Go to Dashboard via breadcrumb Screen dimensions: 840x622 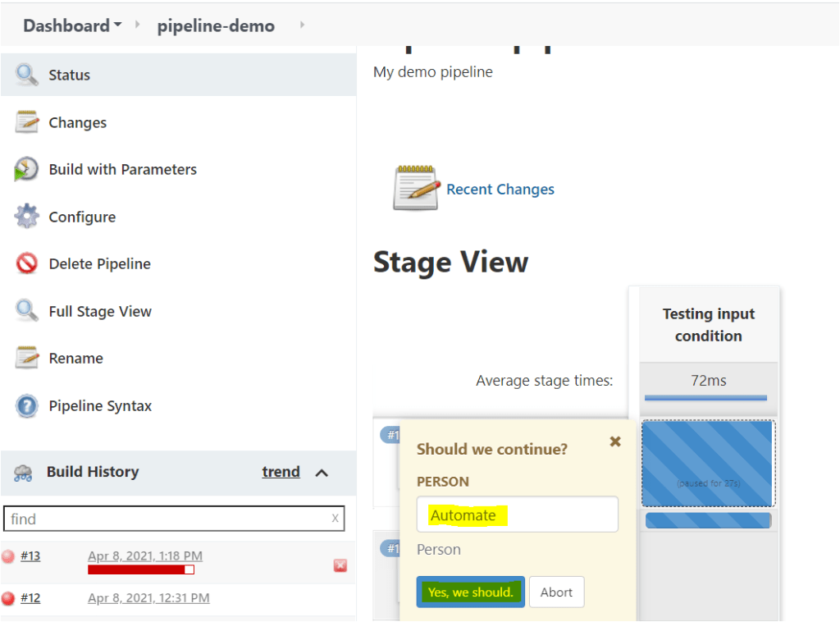click(66, 25)
